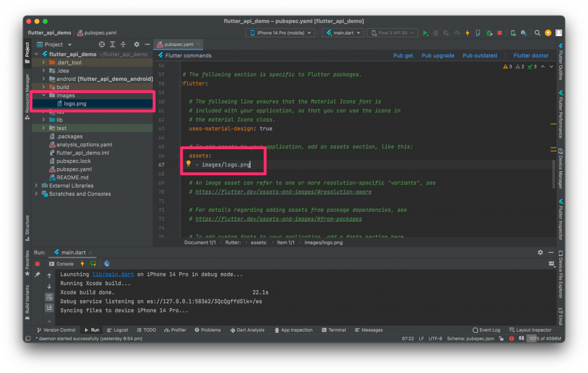Expand External Libraries node
The width and height of the screenshot is (588, 373).
36,185
